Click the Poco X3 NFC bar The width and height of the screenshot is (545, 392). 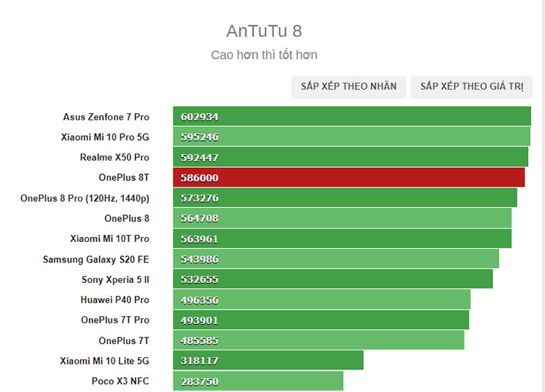pyautogui.click(x=258, y=381)
